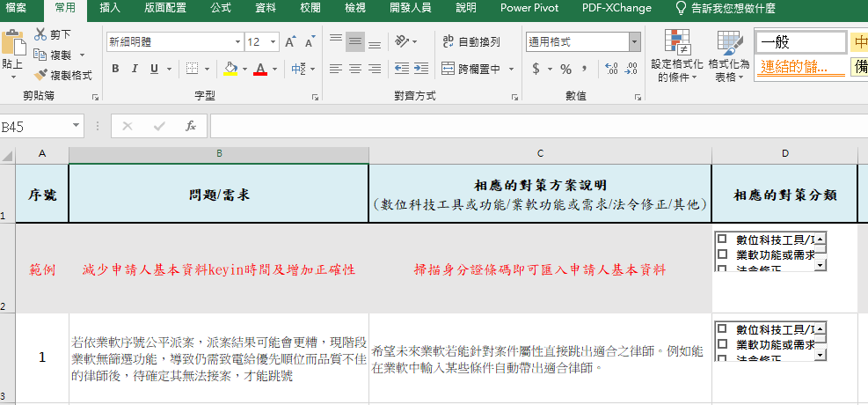Align text left

point(336,69)
